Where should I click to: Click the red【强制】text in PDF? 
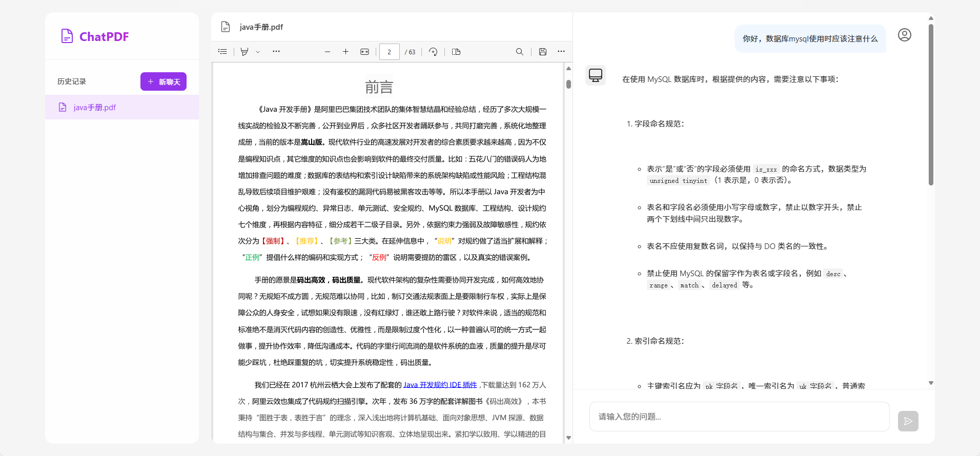click(273, 241)
